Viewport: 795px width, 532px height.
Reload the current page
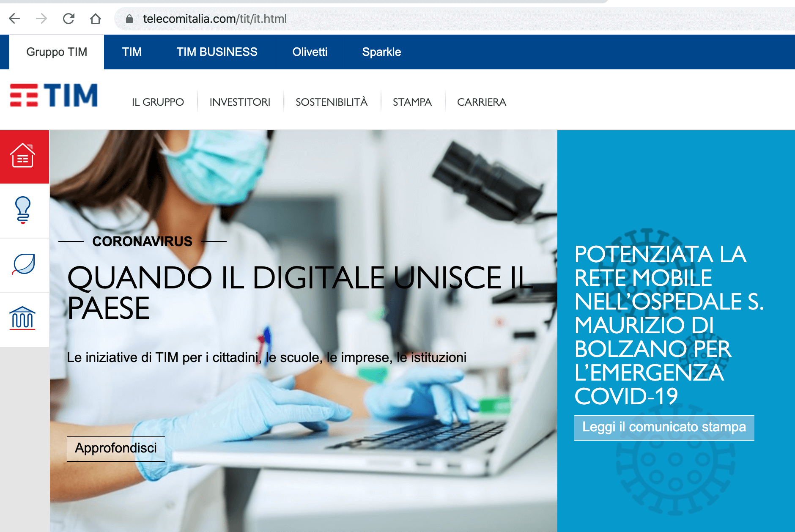[69, 19]
